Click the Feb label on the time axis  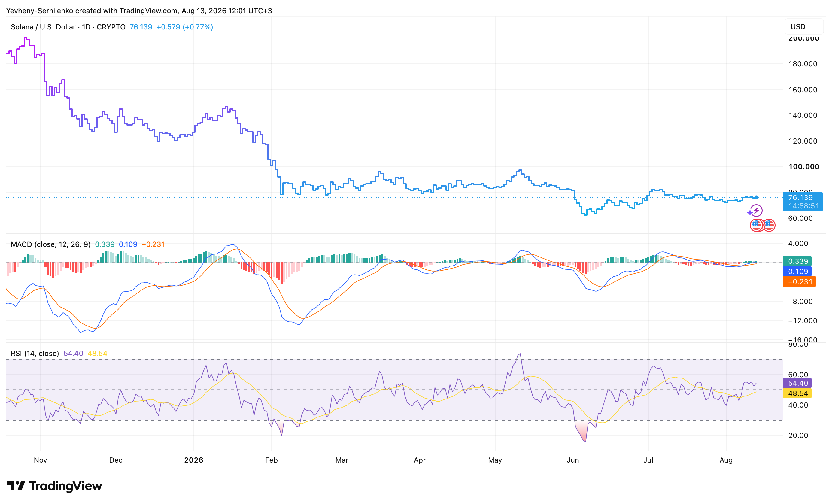click(x=272, y=460)
